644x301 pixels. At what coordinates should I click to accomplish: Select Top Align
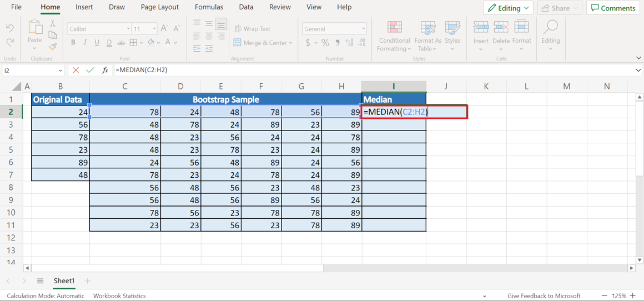click(198, 23)
